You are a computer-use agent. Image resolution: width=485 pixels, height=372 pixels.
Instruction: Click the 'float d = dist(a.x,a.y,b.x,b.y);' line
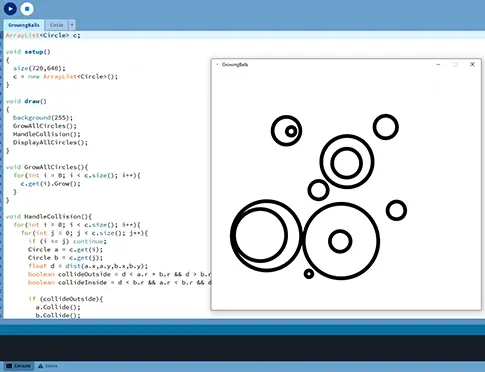(x=88, y=266)
